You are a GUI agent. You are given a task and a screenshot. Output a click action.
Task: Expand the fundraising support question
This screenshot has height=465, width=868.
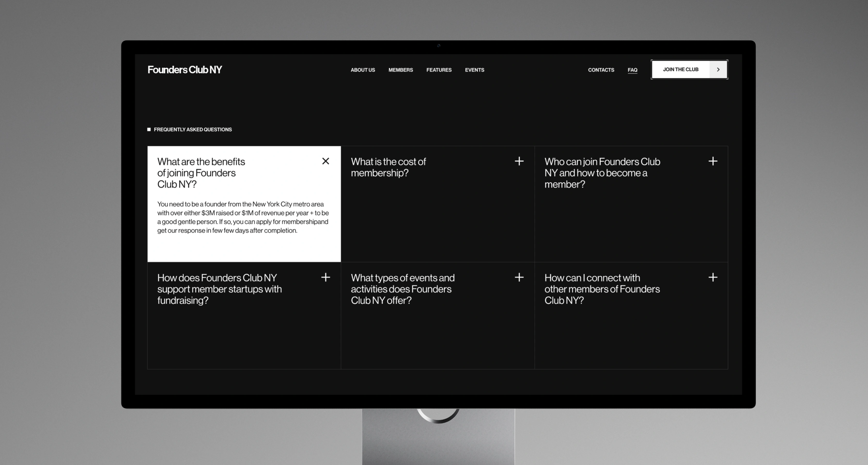[326, 277]
